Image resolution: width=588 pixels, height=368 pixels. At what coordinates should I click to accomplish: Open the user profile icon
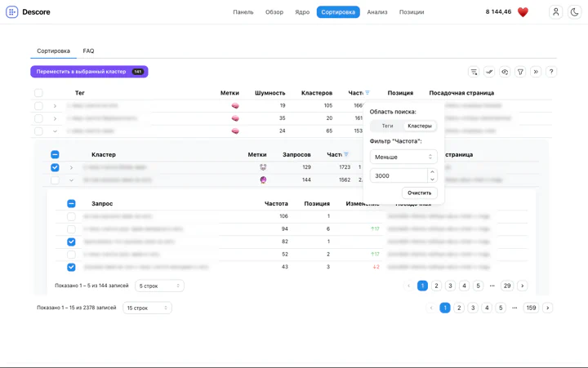[555, 12]
